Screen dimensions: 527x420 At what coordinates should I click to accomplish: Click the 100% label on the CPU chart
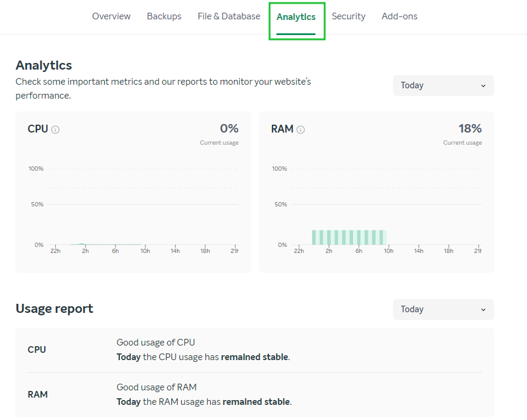[x=36, y=168]
